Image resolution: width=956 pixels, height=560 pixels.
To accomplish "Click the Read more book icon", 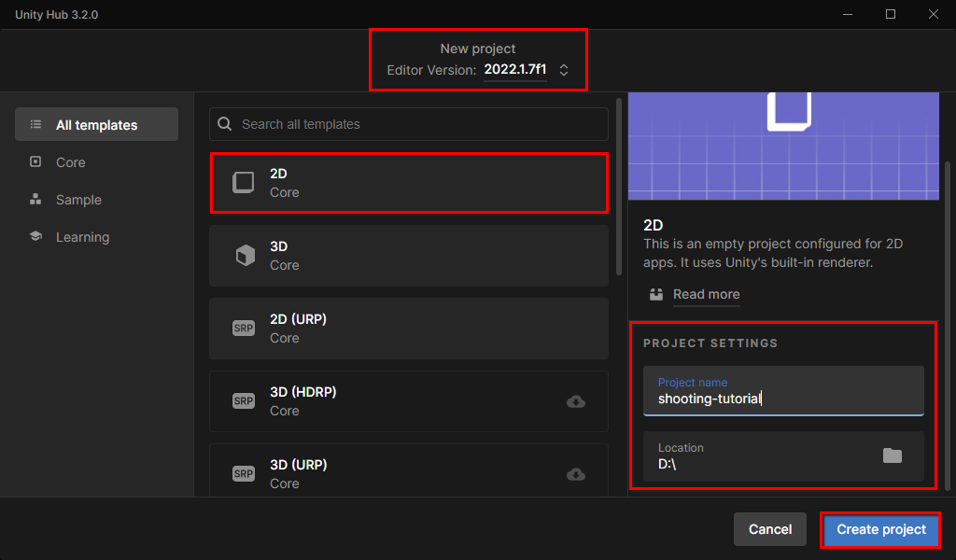I will 656,294.
